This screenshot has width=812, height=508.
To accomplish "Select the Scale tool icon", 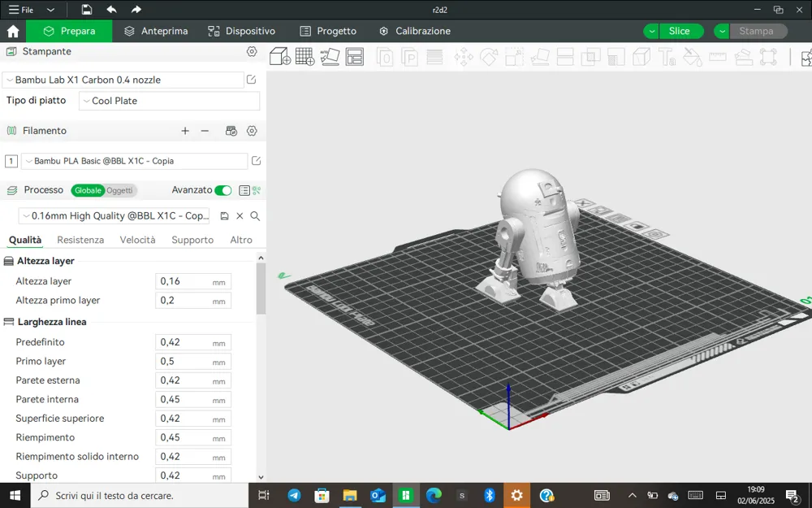I will [514, 57].
